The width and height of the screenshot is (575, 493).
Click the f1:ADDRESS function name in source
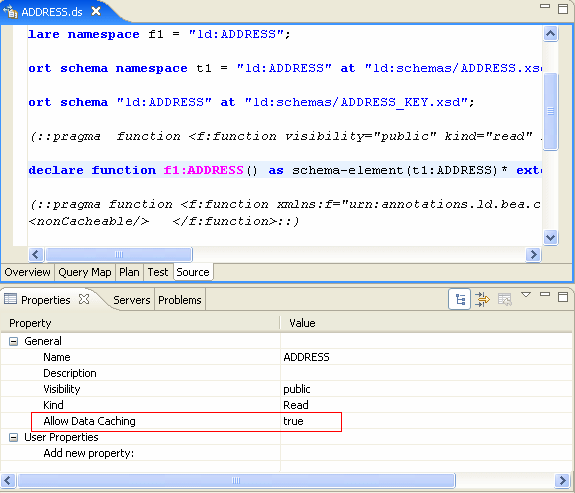coord(204,170)
